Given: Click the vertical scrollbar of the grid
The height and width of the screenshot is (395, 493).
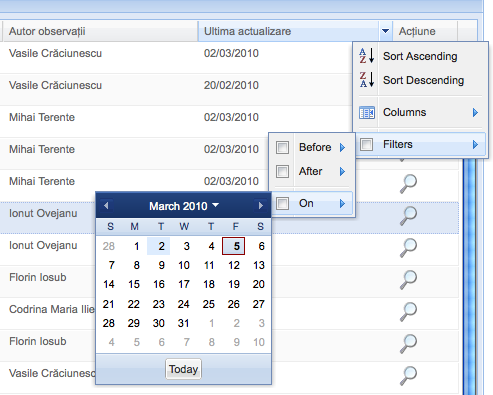Looking at the screenshot, I should 469,277.
